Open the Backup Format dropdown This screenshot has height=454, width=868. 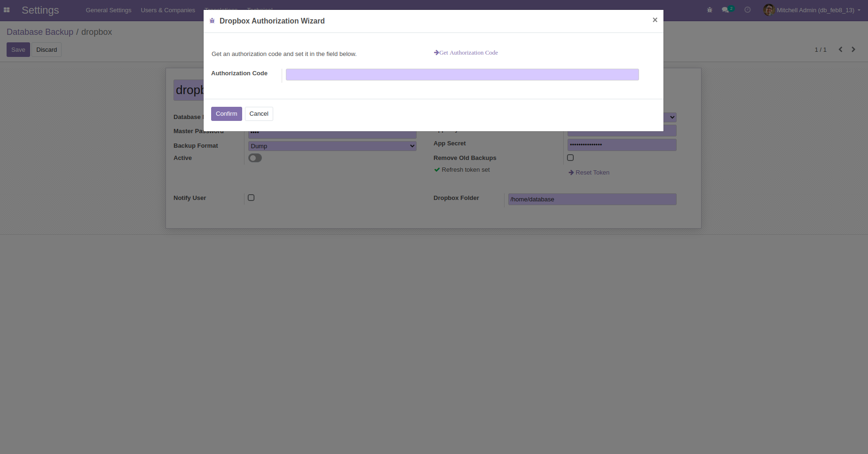pos(332,146)
